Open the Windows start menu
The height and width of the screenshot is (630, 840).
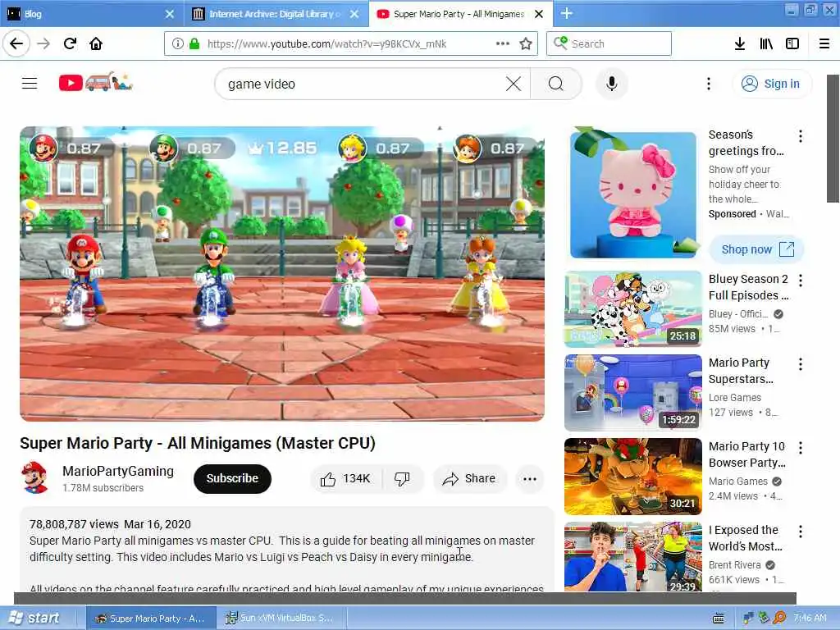35,618
